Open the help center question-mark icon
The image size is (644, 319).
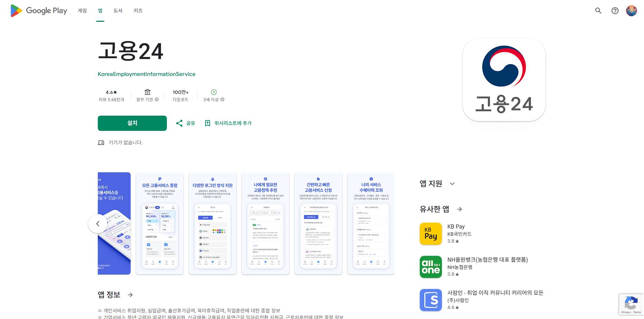point(615,11)
